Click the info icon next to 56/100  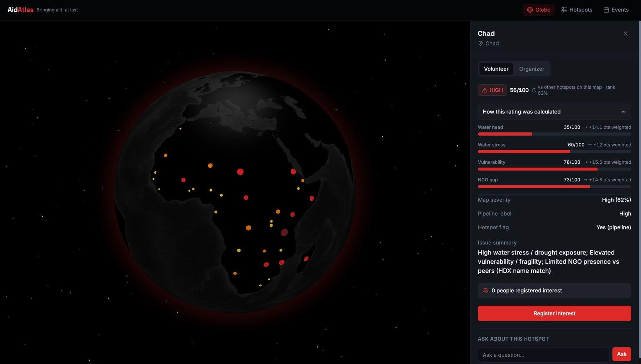click(534, 90)
